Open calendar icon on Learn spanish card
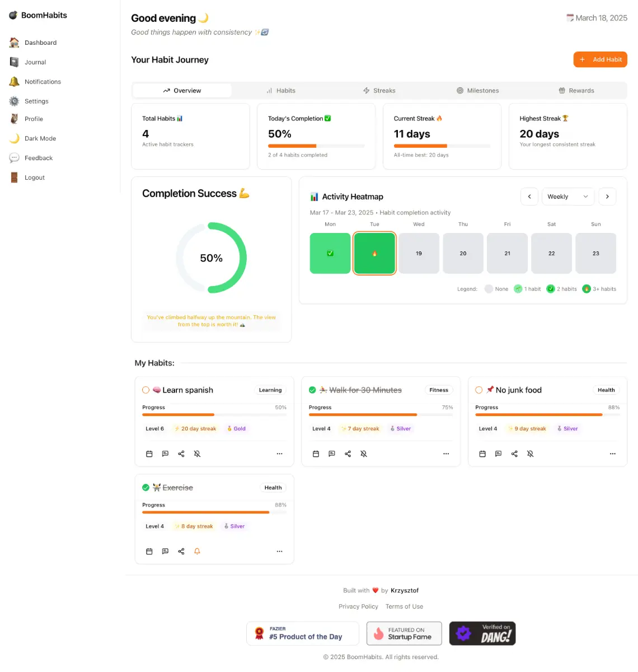Viewport: 638px width, 672px height. coord(149,454)
